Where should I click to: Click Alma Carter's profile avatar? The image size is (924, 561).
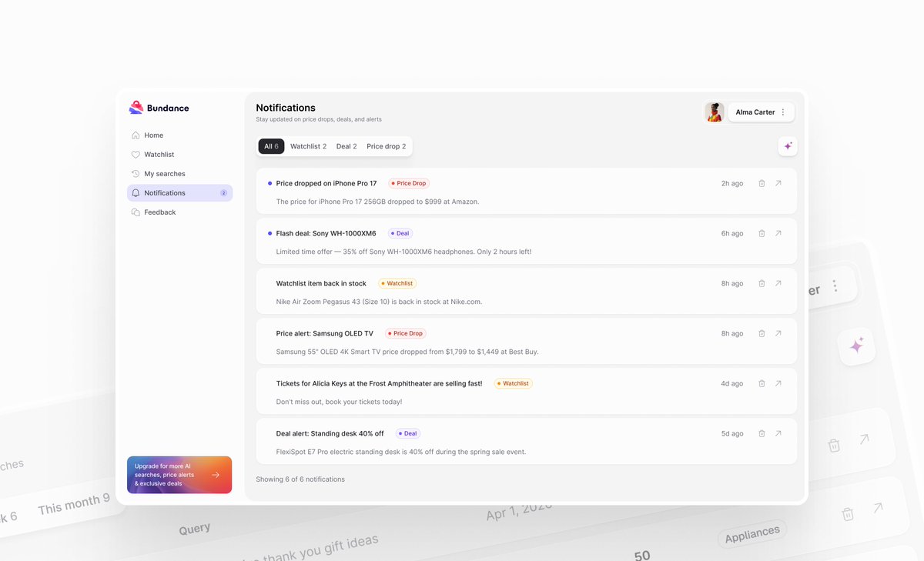715,112
